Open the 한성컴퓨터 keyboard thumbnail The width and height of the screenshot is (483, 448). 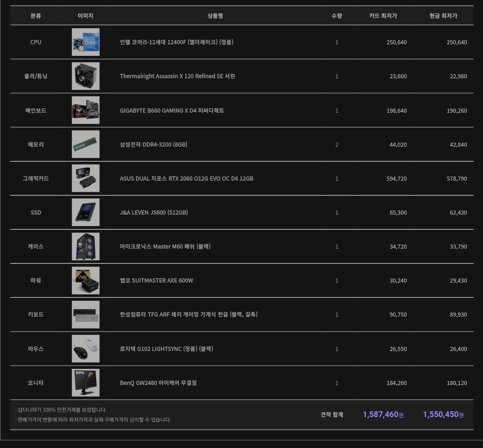(85, 314)
